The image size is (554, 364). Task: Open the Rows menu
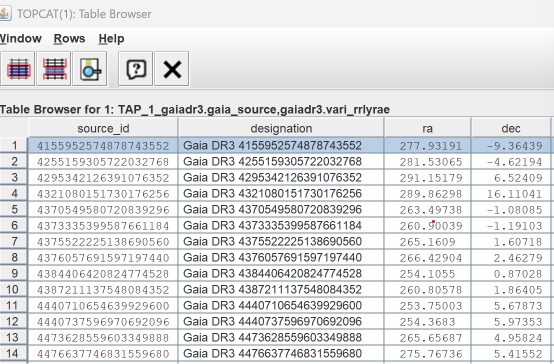[x=69, y=38]
